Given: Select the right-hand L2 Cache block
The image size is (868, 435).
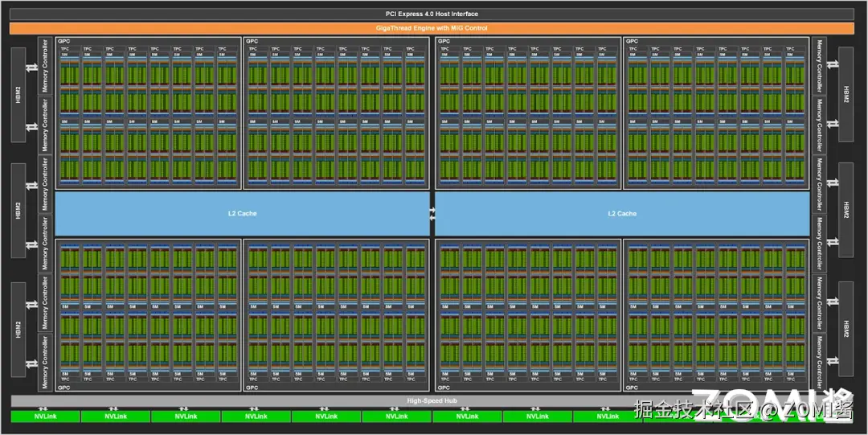Looking at the screenshot, I should (622, 213).
